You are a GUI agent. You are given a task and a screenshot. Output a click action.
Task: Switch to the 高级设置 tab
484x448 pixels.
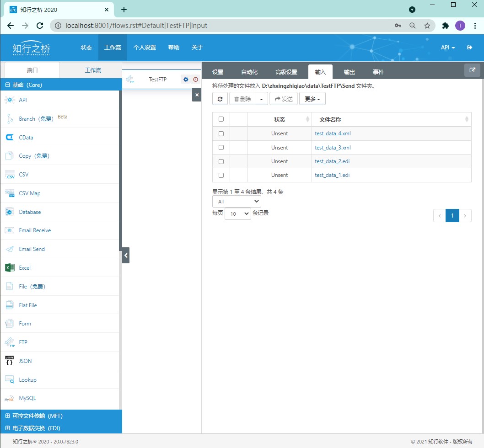point(286,72)
